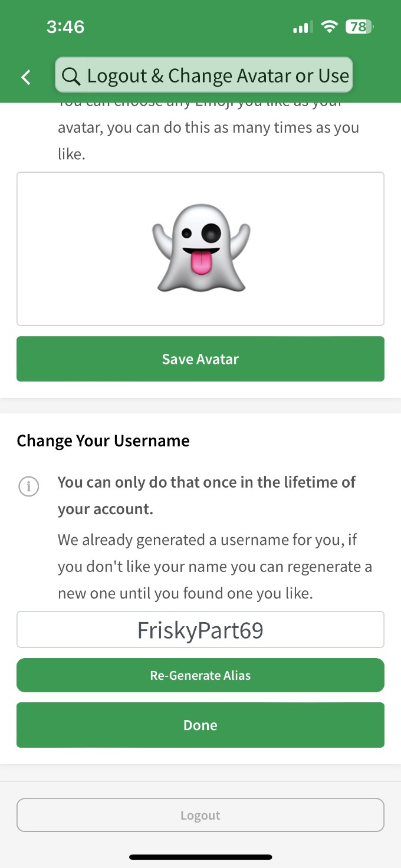The height and width of the screenshot is (868, 401).
Task: Tap the Wi-Fi status icon
Action: click(x=329, y=27)
